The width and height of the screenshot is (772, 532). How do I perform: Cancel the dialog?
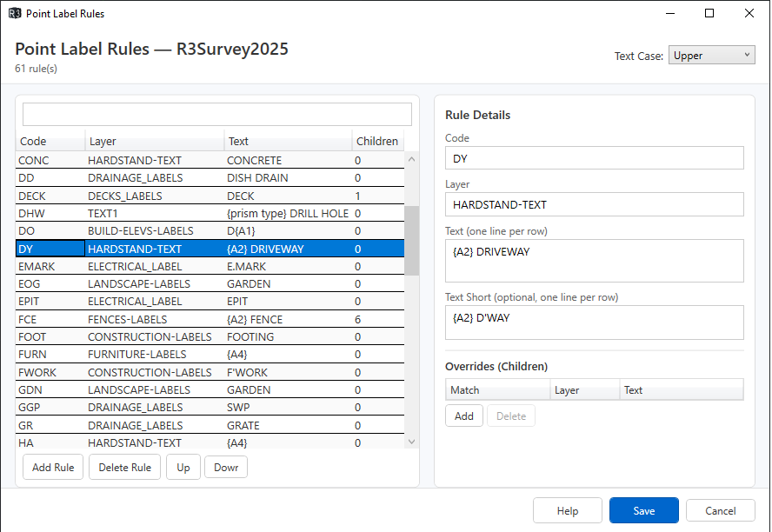pos(721,510)
